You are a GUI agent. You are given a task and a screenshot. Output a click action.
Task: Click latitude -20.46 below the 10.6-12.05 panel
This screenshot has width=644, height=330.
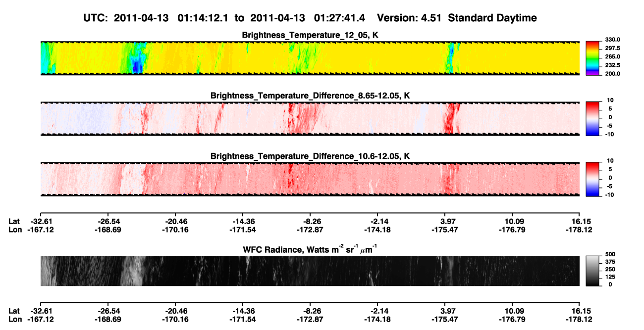[175, 221]
